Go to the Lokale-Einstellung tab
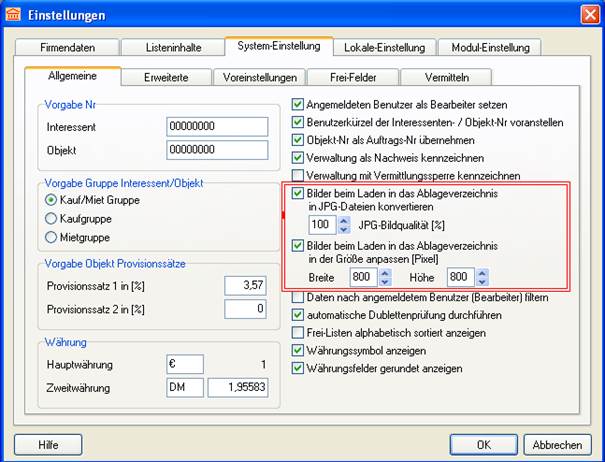This screenshot has height=462, width=605. [x=384, y=47]
